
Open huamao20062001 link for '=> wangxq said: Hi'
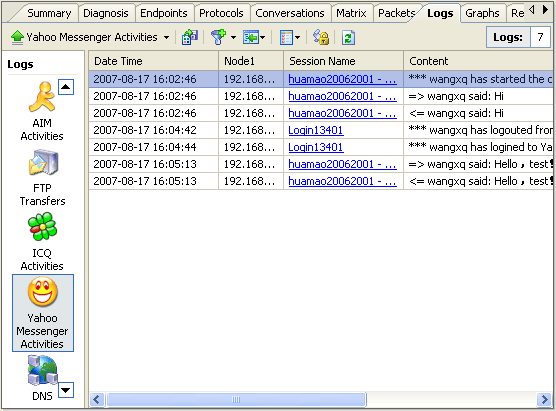point(342,96)
